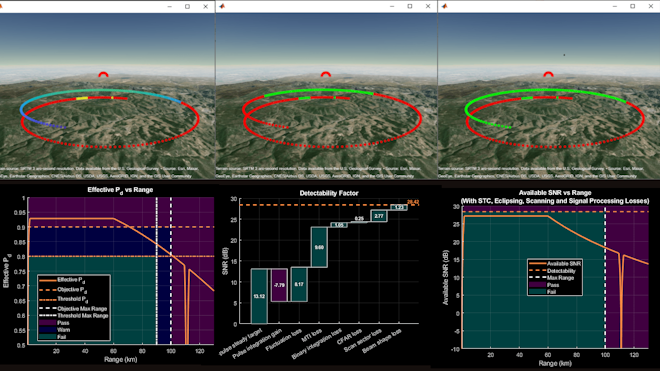Click the 'Threshold Max Range' legend entry
Viewport: 660px width, 371px height.
[x=74, y=315]
